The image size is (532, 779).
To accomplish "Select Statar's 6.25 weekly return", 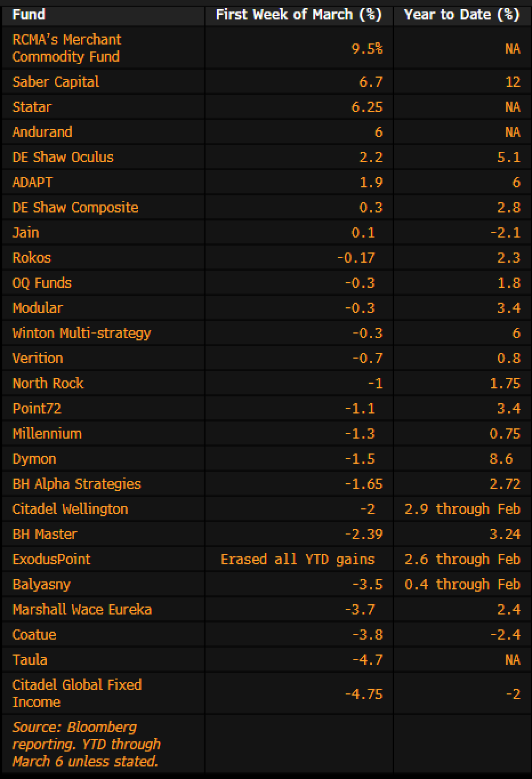I will point(367,107).
